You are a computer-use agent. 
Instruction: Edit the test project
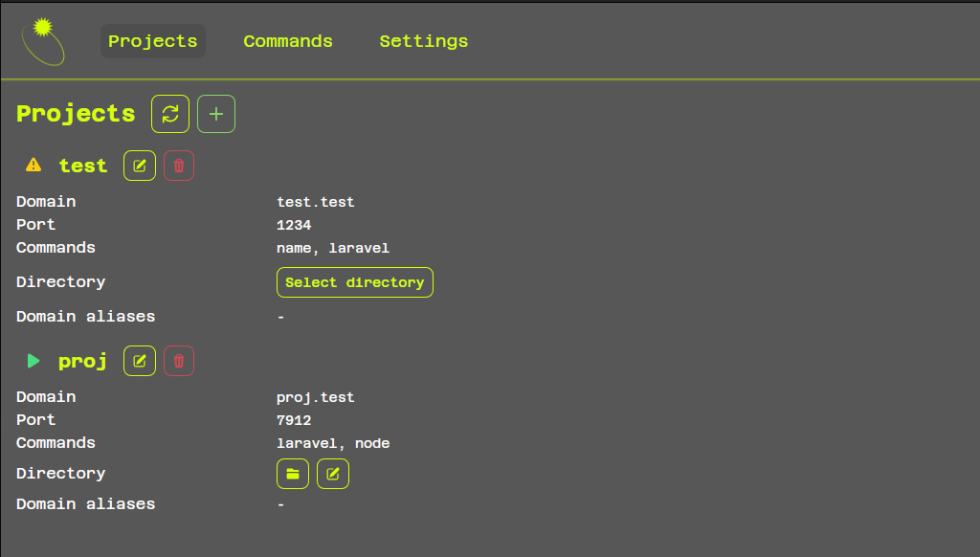[140, 166]
